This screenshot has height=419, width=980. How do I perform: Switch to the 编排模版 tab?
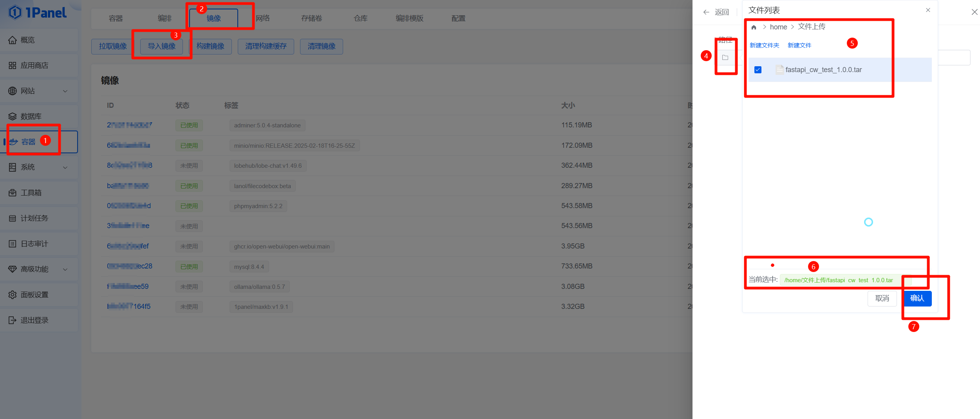409,18
